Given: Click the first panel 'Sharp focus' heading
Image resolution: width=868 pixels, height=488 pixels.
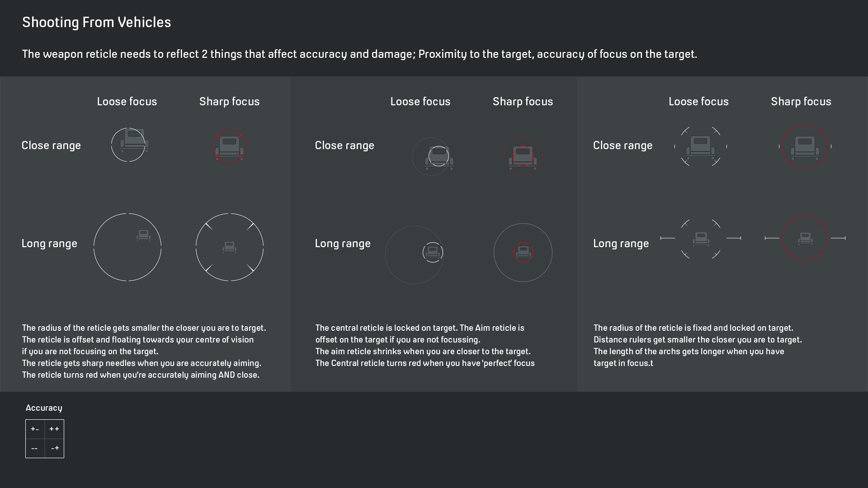Looking at the screenshot, I should coord(230,101).
